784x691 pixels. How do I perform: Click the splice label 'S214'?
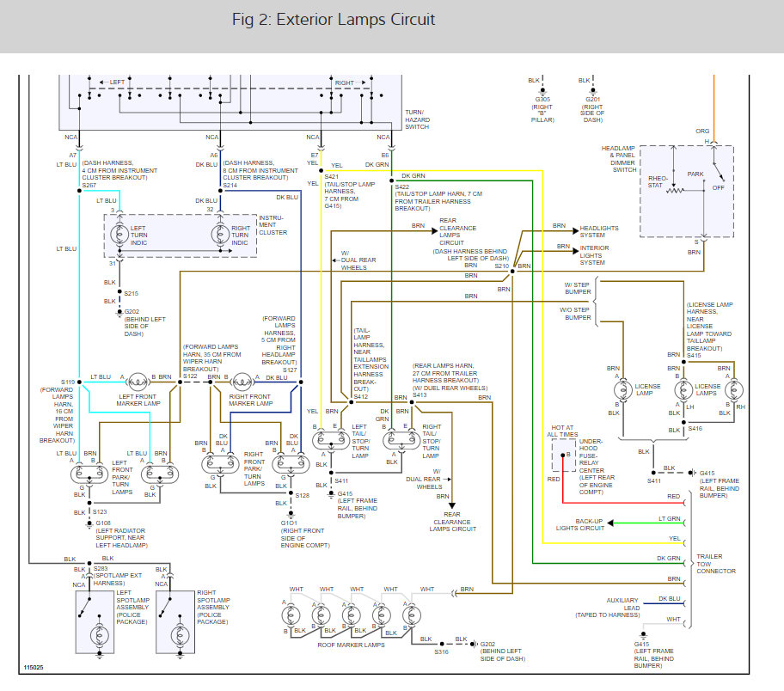(x=230, y=185)
